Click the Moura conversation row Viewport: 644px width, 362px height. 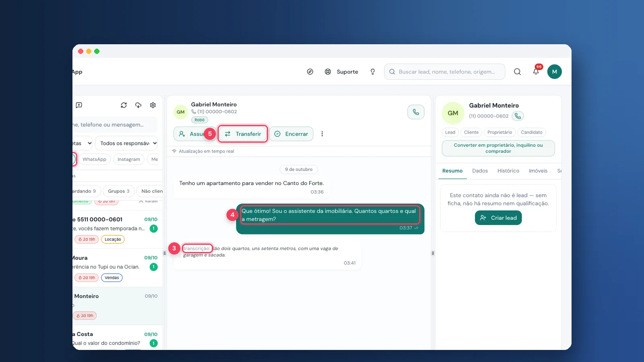(x=118, y=267)
